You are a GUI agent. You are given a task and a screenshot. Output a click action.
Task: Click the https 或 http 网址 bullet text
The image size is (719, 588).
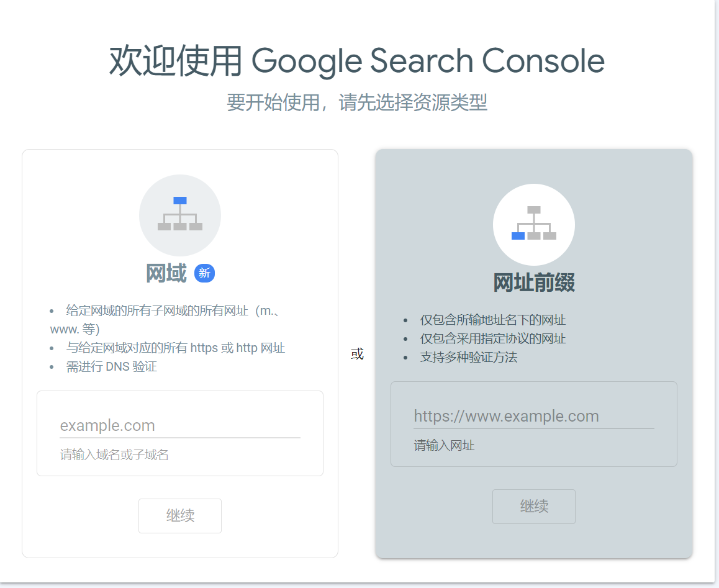[175, 348]
